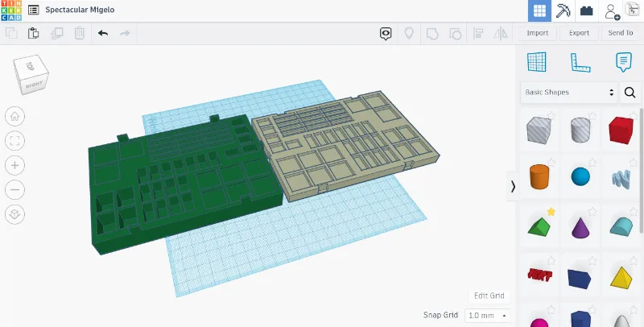This screenshot has width=644, height=327.
Task: Click the Edit Grid button
Action: [489, 296]
